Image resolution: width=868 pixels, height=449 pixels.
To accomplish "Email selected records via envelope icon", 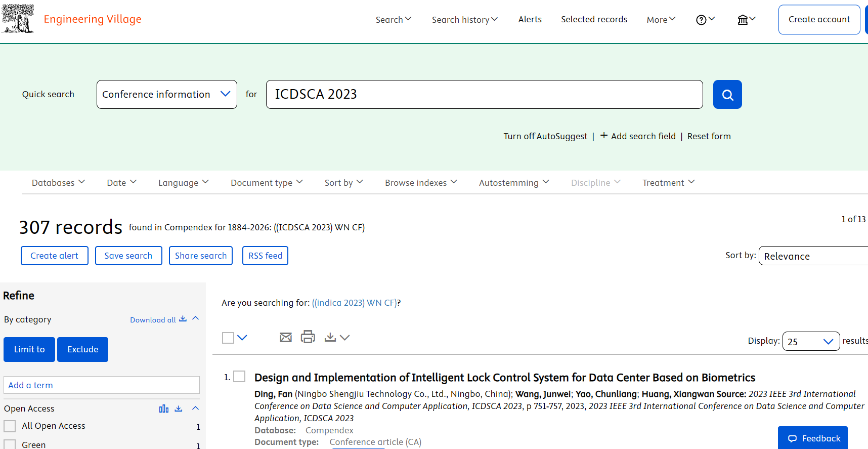I will click(286, 337).
